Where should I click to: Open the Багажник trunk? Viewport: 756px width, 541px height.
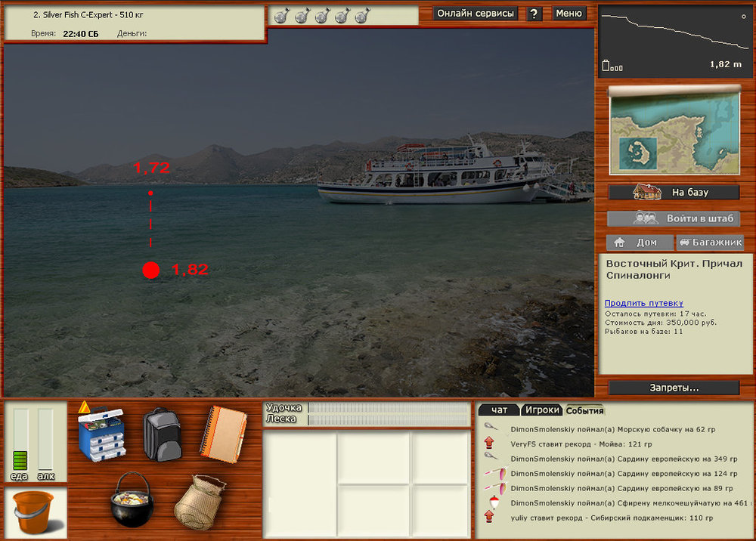[710, 243]
